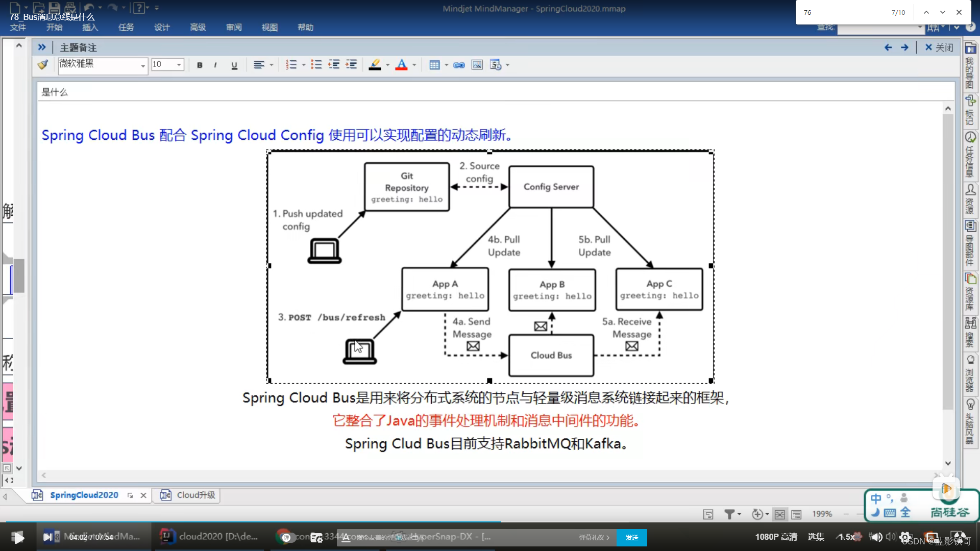Viewport: 980px width, 551px height.
Task: Toggle the numbered list button
Action: (x=291, y=65)
